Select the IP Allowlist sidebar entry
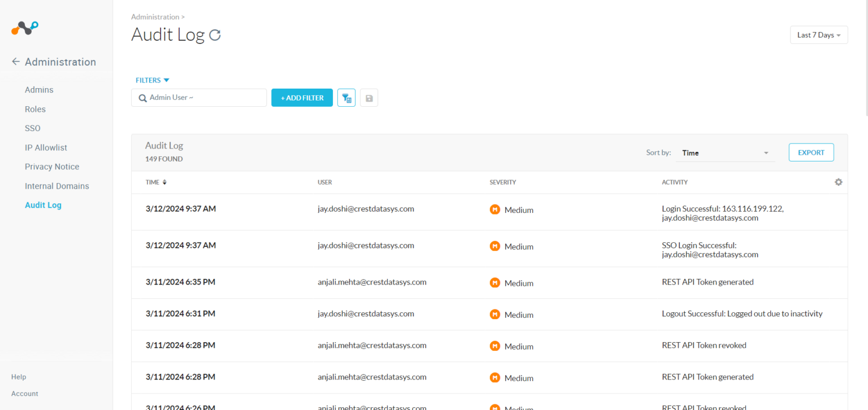 [46, 147]
